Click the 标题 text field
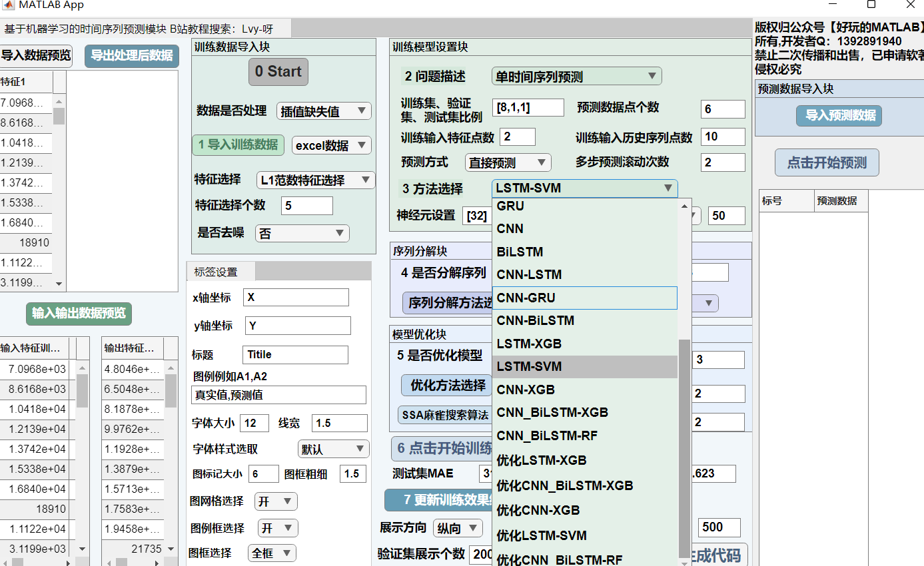Screen dimensions: 924x566 click(294, 354)
